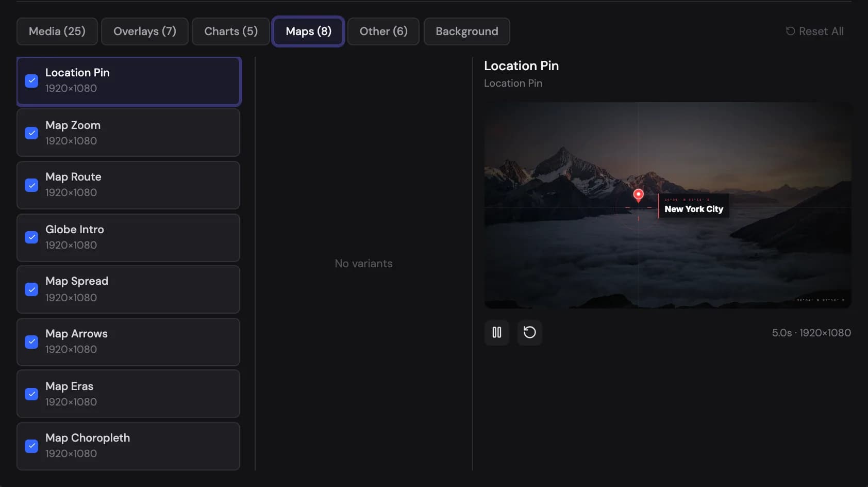Click the Reset All button
Screen dimensions: 868x487
pyautogui.click(x=814, y=31)
